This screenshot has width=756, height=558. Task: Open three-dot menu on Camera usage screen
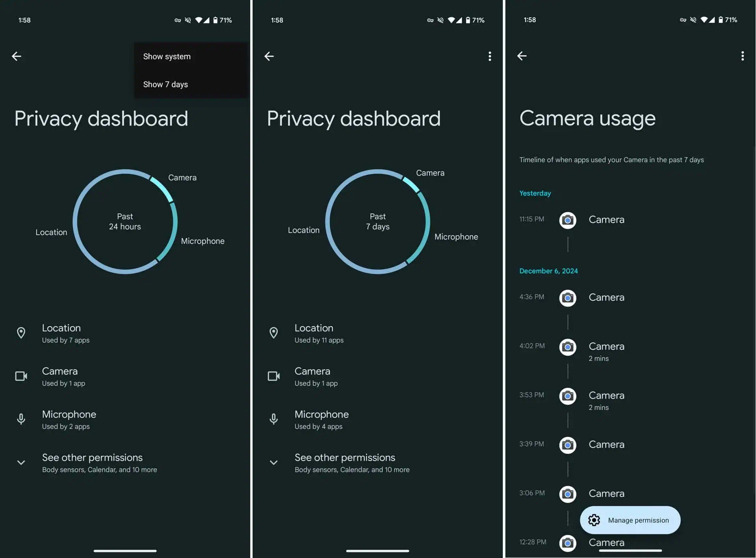742,56
